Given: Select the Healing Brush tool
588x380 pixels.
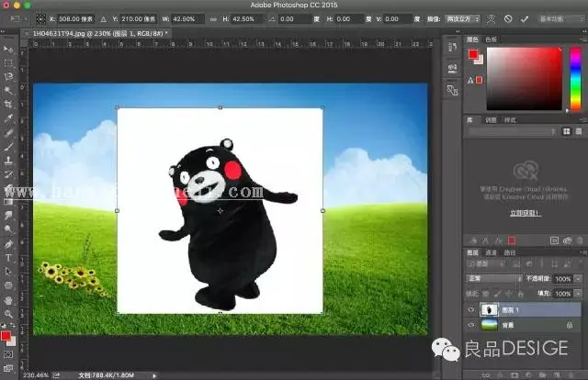Looking at the screenshot, I should [8, 132].
